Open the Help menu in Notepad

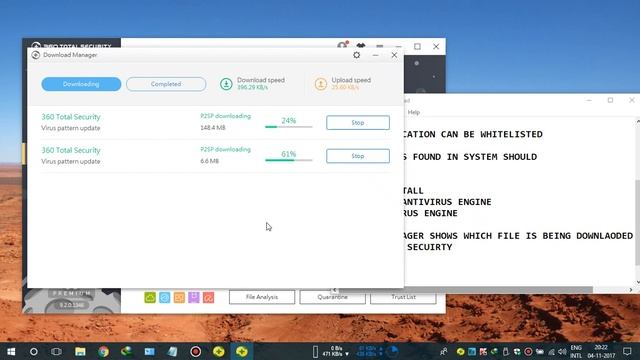[413, 112]
